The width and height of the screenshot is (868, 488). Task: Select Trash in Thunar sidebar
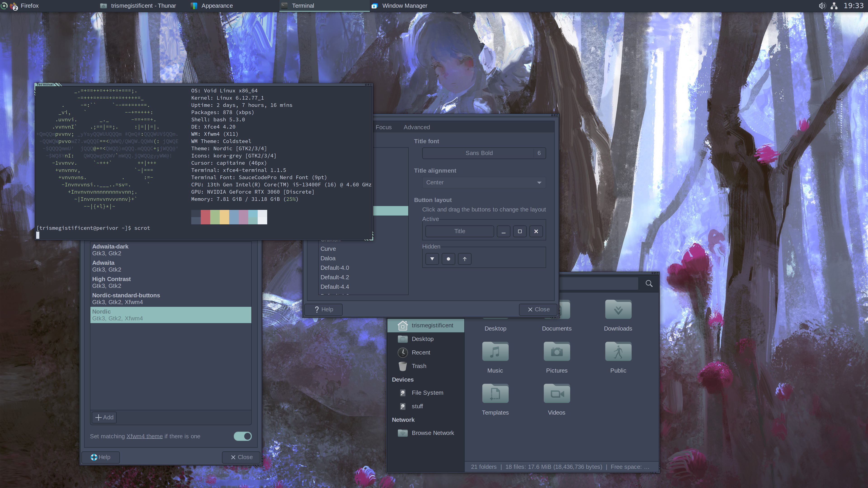coord(419,366)
